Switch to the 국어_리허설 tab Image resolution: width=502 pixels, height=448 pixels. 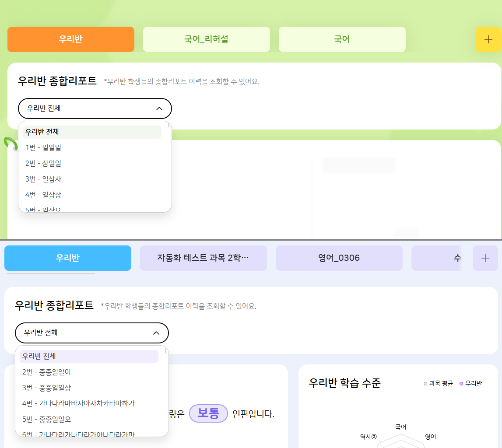click(206, 39)
